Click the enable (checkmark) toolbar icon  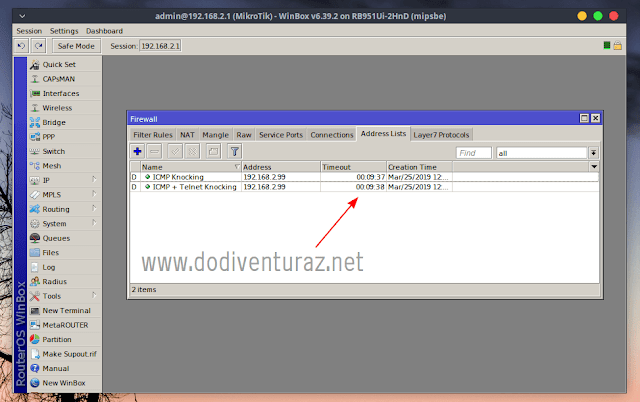(x=175, y=151)
